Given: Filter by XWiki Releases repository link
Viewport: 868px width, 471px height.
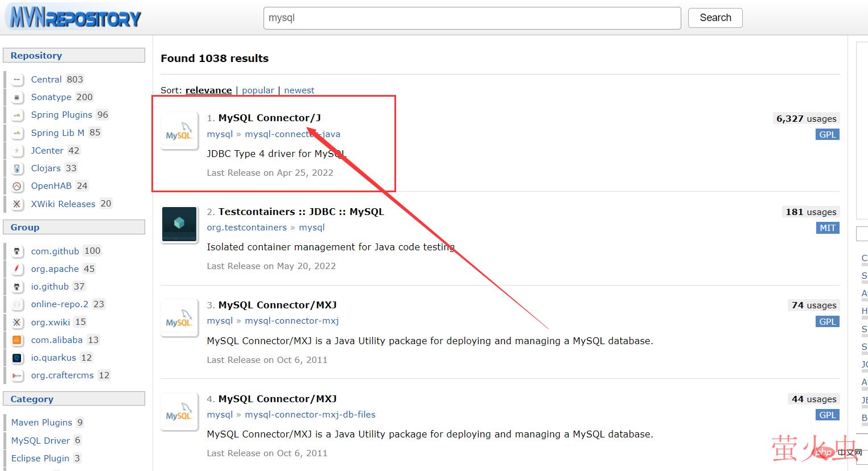Looking at the screenshot, I should pyautogui.click(x=63, y=204).
